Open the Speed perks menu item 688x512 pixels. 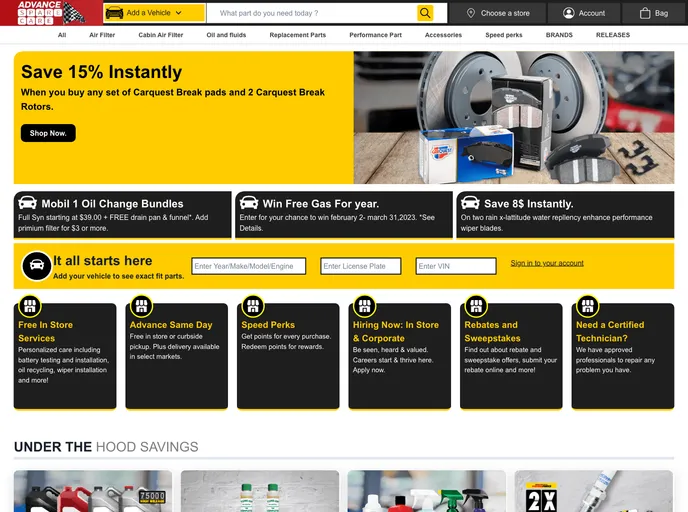[x=504, y=35]
